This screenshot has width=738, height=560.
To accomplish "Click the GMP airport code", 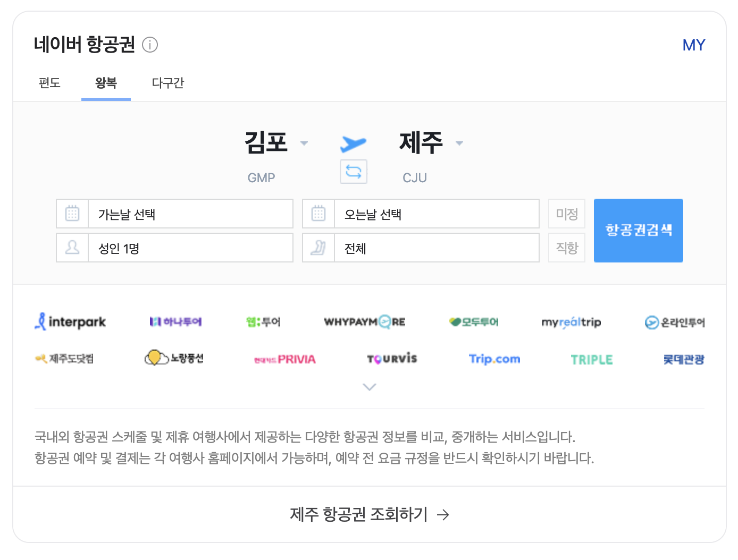I will (x=261, y=178).
